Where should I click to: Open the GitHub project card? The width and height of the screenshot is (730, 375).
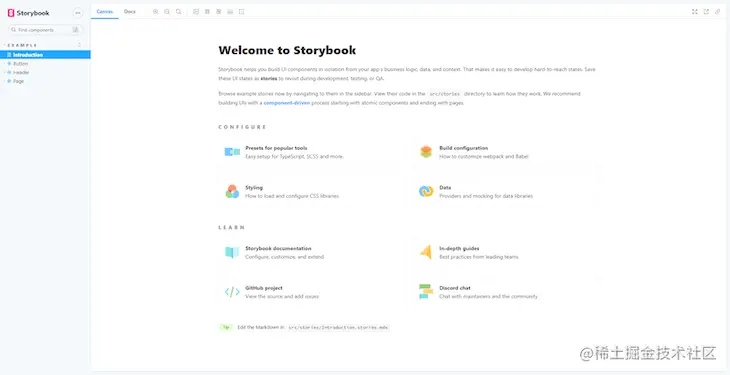tap(310, 292)
